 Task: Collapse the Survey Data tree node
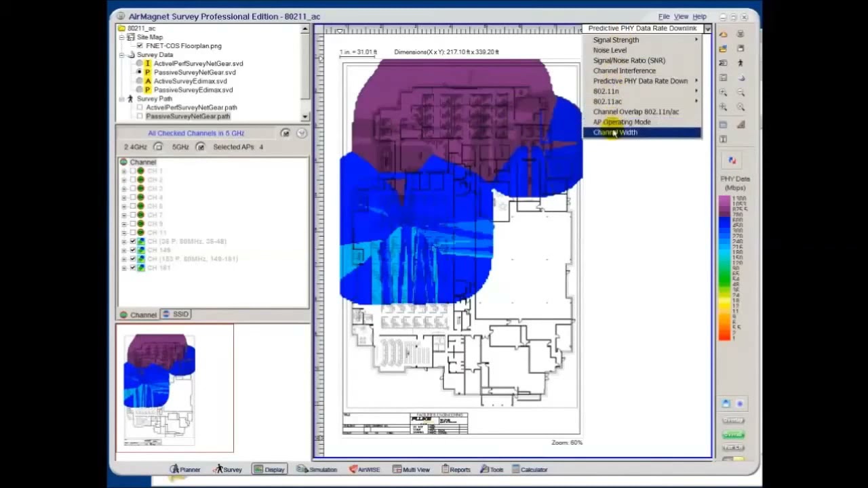click(x=123, y=55)
